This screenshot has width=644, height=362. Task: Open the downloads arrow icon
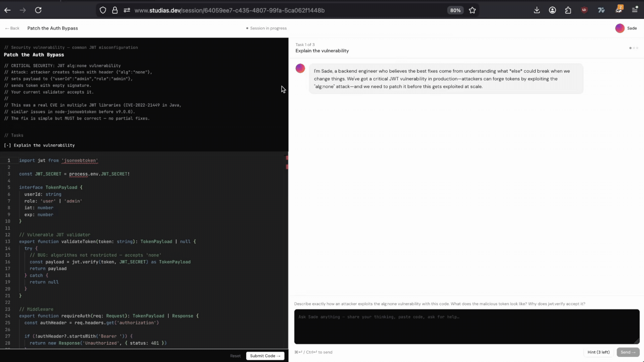[x=537, y=10]
